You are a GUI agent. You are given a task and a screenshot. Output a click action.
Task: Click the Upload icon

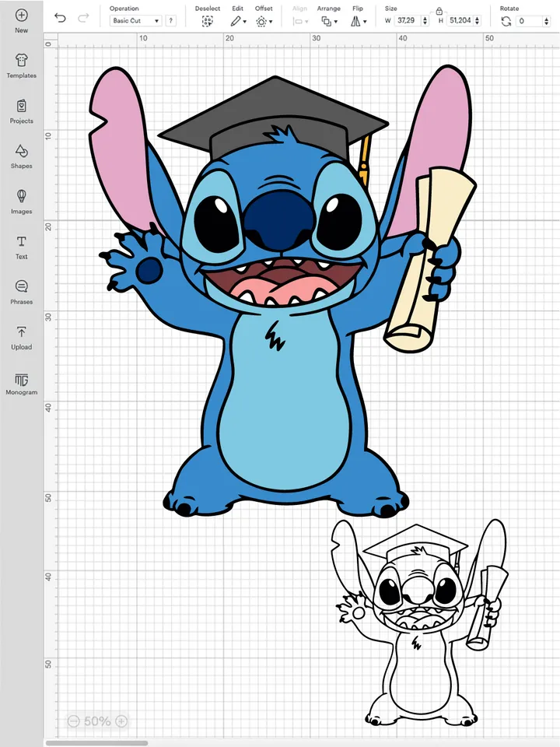pyautogui.click(x=21, y=332)
